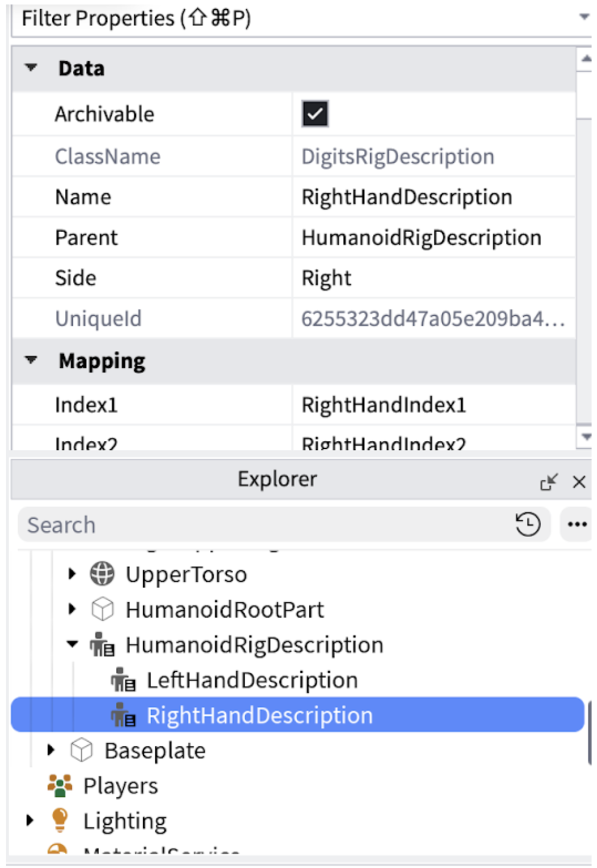
Task: Select HumanoidRootPart in Explorer
Action: coord(225,610)
